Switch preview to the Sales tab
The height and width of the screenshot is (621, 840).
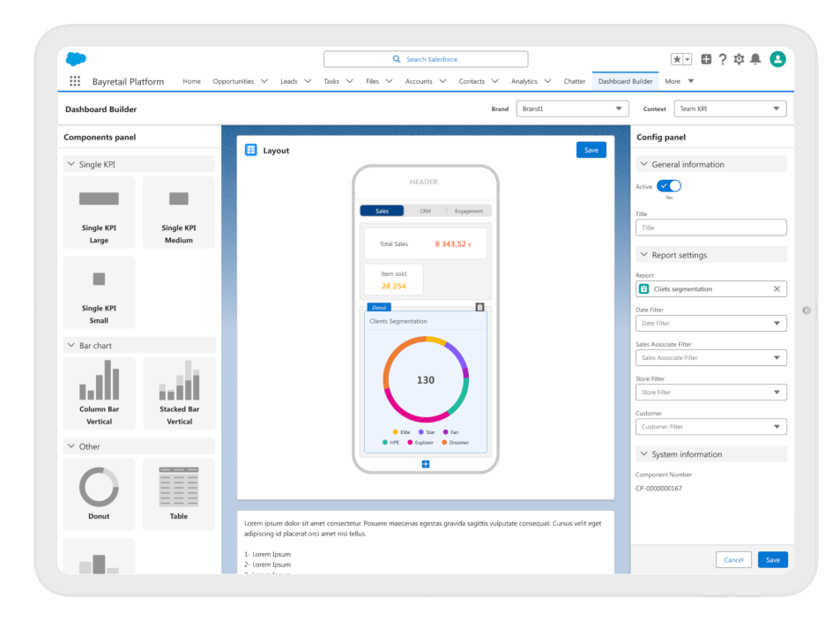coord(382,211)
